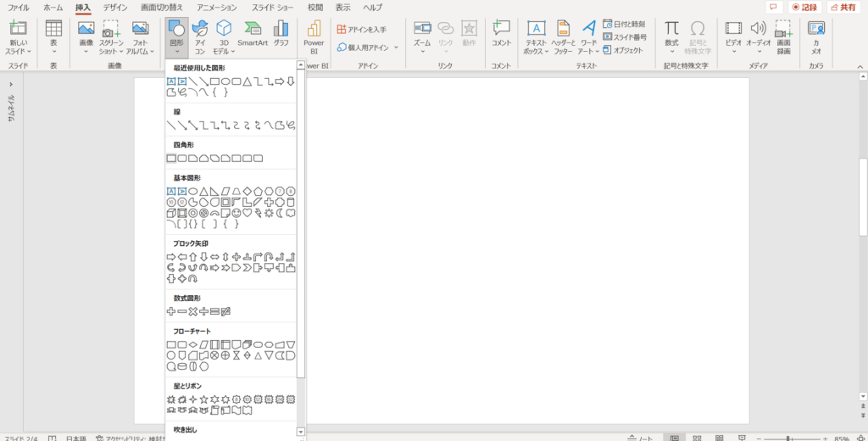
Task: Insert 日付と時刻
Action: (x=624, y=25)
